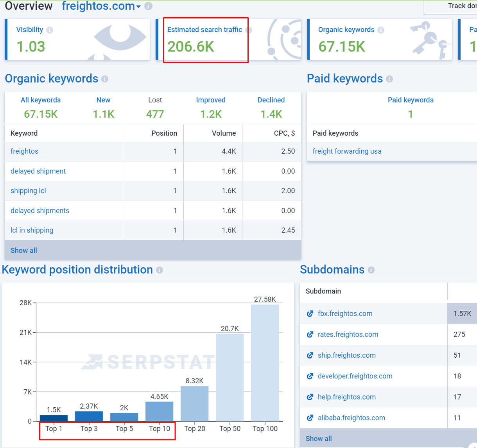The width and height of the screenshot is (477, 448).
Task: Open the delayed shipments keyword link
Action: 40,211
